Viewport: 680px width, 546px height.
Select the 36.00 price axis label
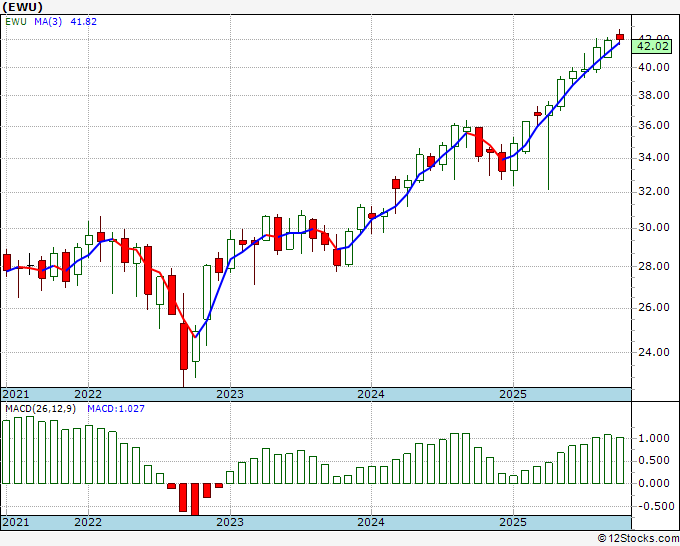coord(654,126)
